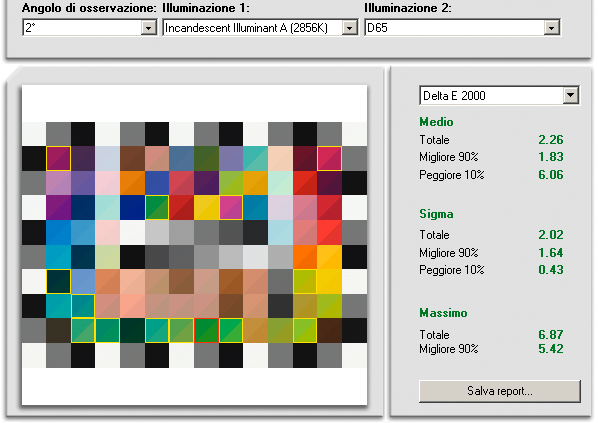Choose the pale peach patch next to dark maroon
The width and height of the screenshot is (598, 423).
pos(280,158)
